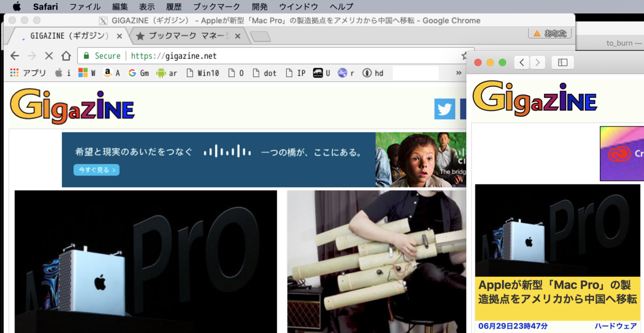Viewport: 644px width, 333px height.
Task: Close the GIGAZINE Chrome tab
Action: (120, 36)
